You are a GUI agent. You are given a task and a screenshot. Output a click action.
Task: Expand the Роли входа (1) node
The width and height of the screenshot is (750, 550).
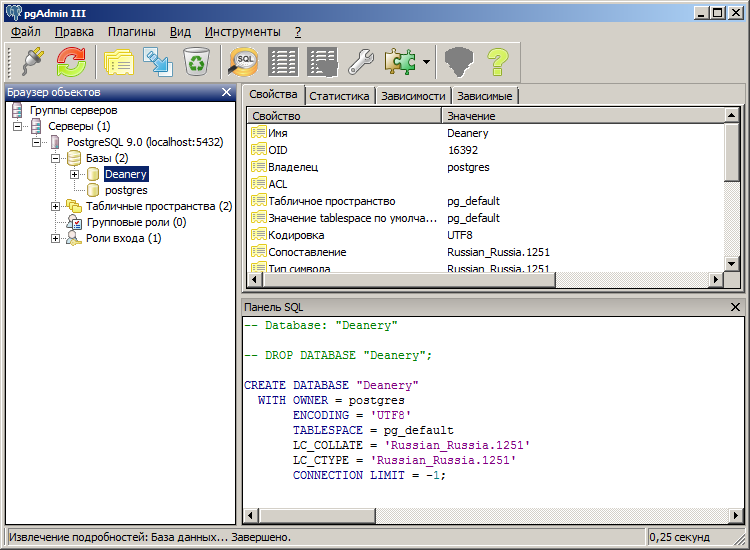tap(55, 238)
